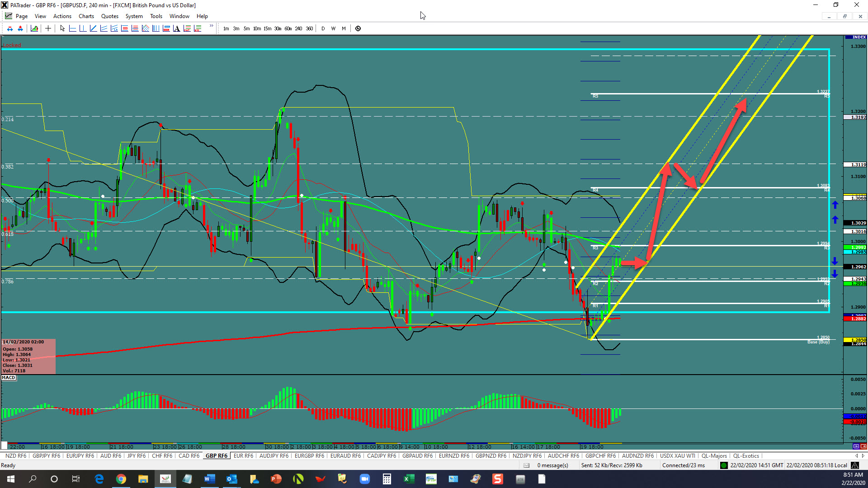This screenshot has width=868, height=488.
Task: Select the vertical line drawing tool
Action: coord(83,28)
